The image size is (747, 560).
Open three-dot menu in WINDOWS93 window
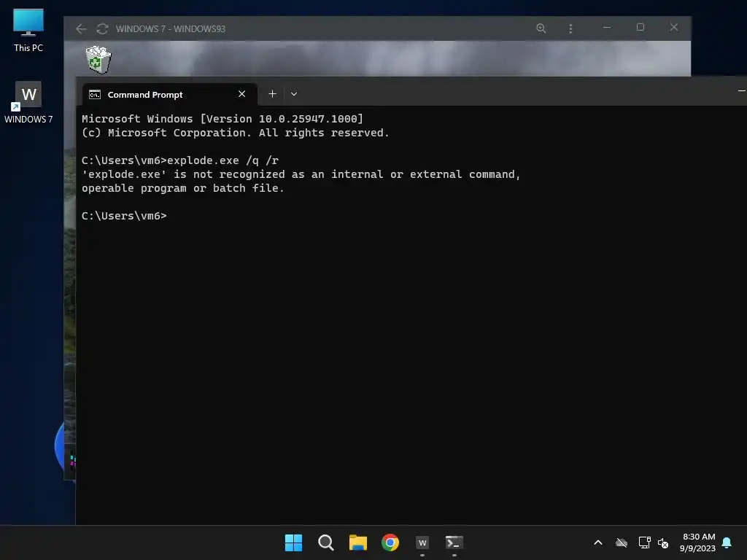(x=570, y=28)
